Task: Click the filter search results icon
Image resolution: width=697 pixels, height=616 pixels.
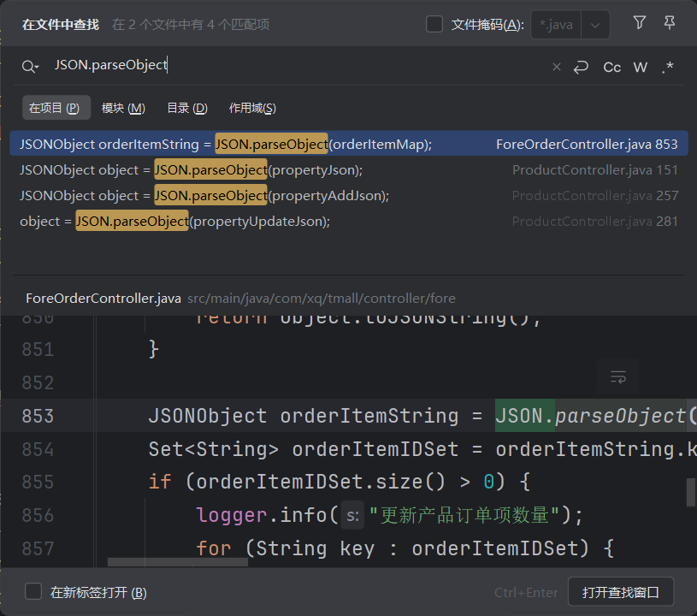Action: (639, 23)
